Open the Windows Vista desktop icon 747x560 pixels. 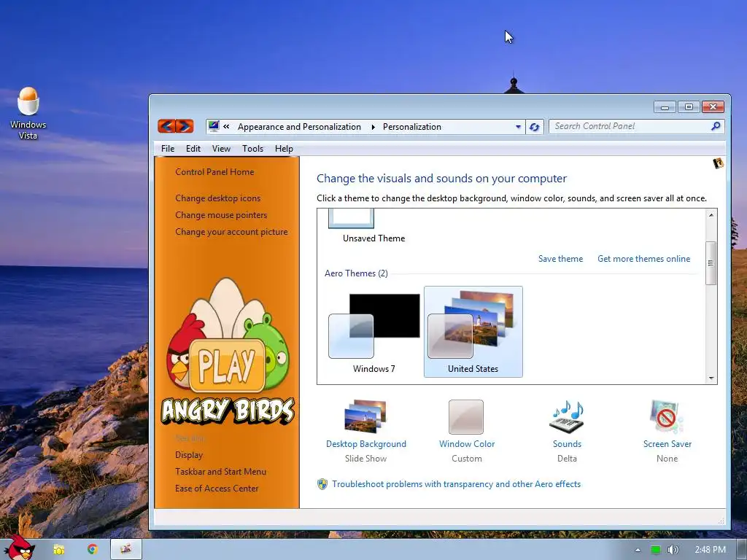pos(28,113)
